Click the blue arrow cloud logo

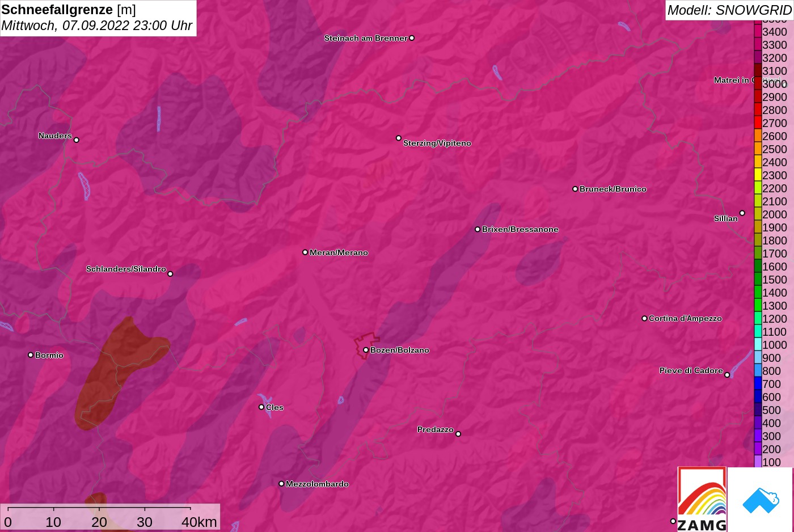coord(760,500)
